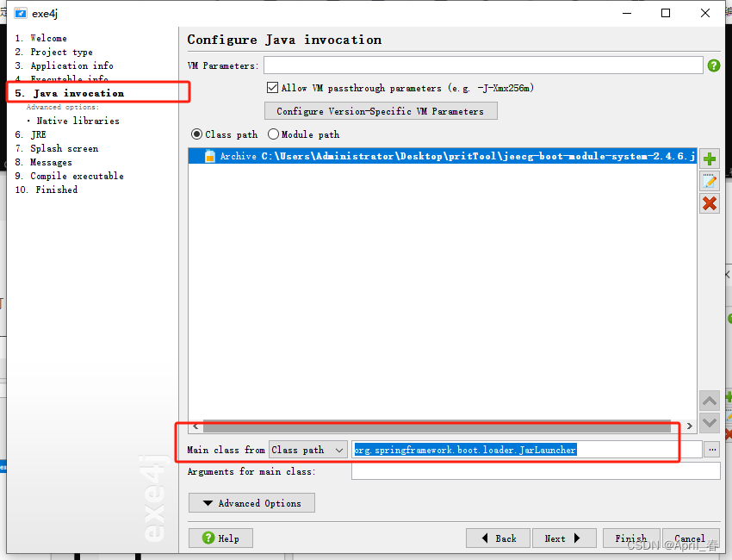Viewport: 732px width, 560px height.
Task: Click the main class field with JarLauncher
Action: (x=526, y=450)
